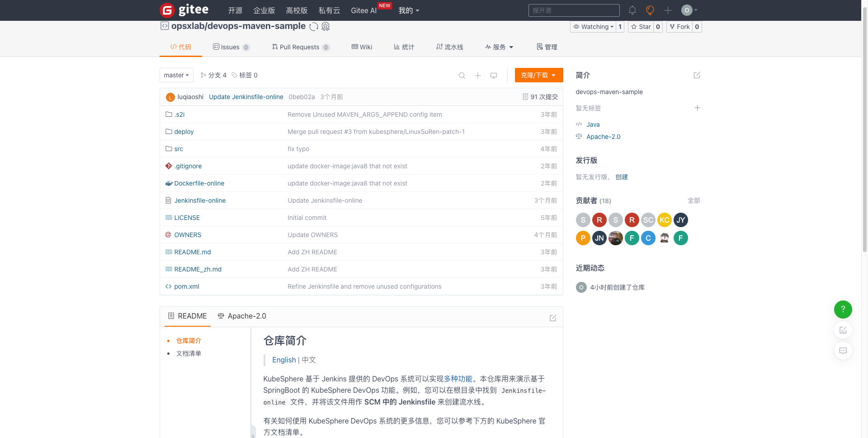Open the .s2i folder
868x438 pixels.
tap(179, 114)
